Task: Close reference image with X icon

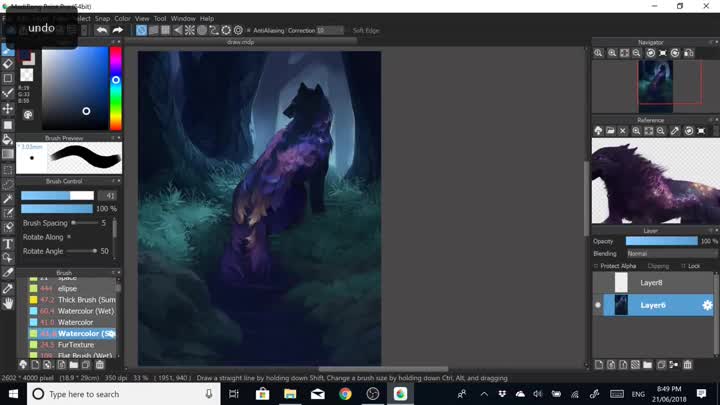Action: (623, 131)
